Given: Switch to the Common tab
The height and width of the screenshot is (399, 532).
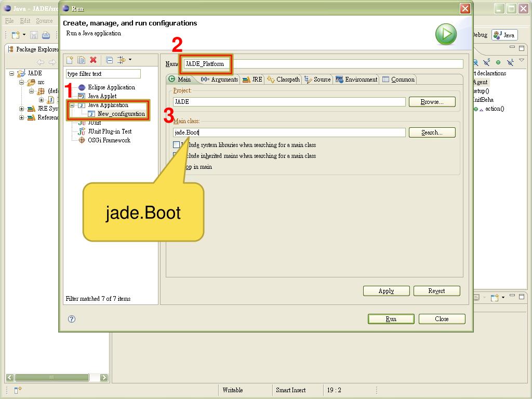Looking at the screenshot, I should [398, 79].
